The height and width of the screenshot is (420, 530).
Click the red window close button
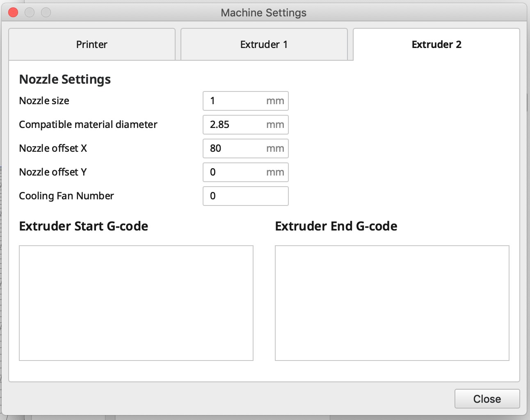[13, 13]
